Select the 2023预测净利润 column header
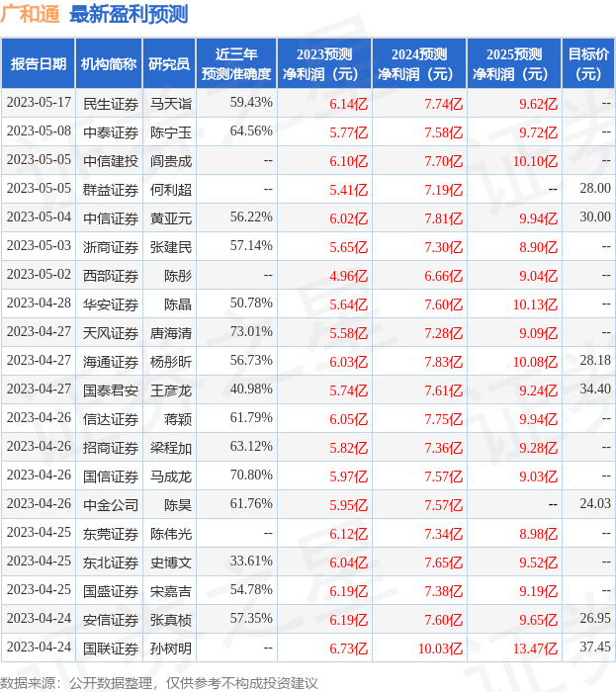 pos(323,64)
